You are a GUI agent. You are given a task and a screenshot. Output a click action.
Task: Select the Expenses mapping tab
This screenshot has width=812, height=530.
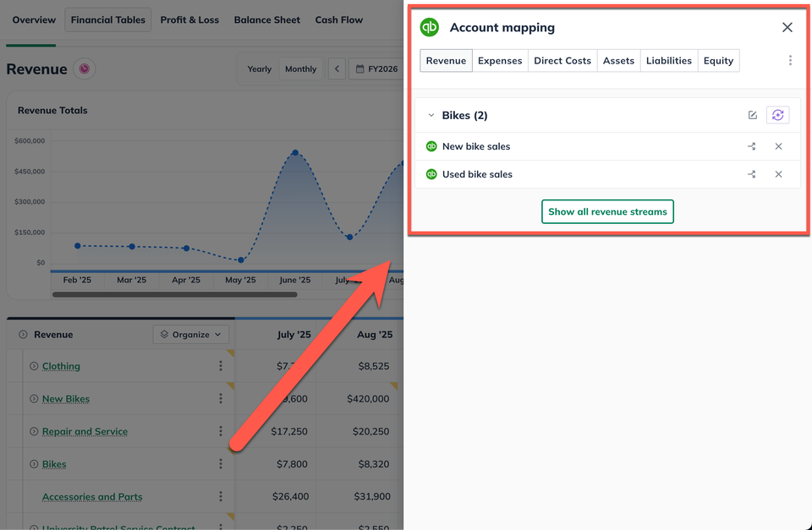[x=500, y=61]
